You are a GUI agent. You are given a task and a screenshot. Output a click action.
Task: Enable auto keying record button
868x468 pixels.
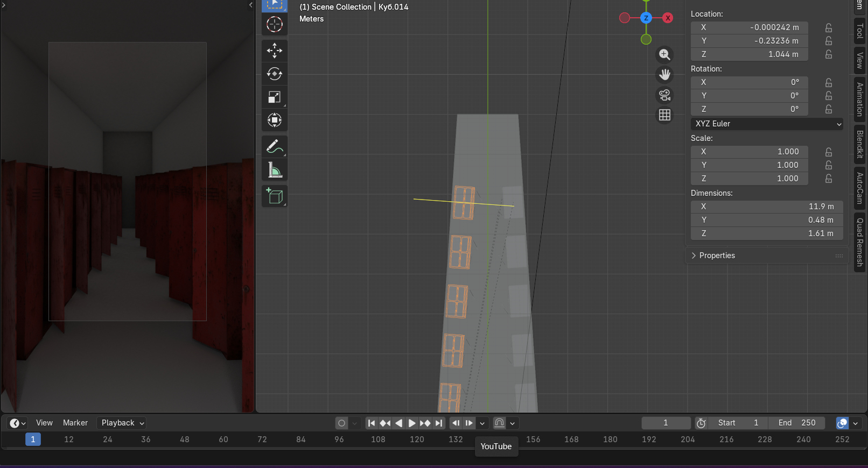tap(341, 423)
